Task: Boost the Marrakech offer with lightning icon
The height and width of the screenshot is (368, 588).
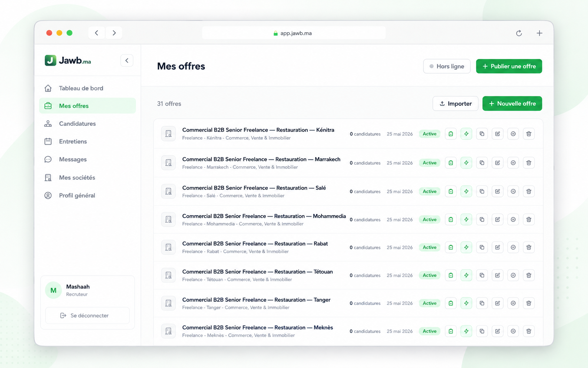Action: pyautogui.click(x=466, y=163)
